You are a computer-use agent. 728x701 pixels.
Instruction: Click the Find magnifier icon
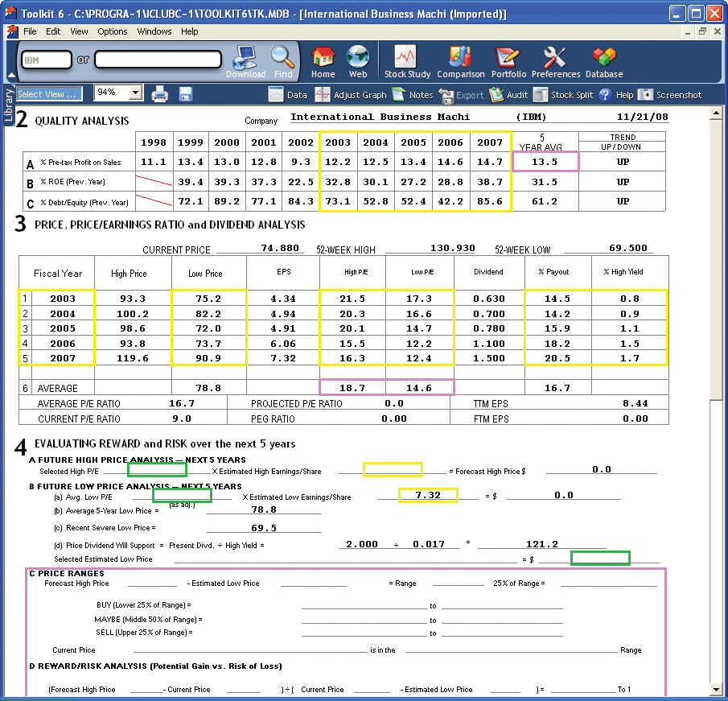(283, 60)
